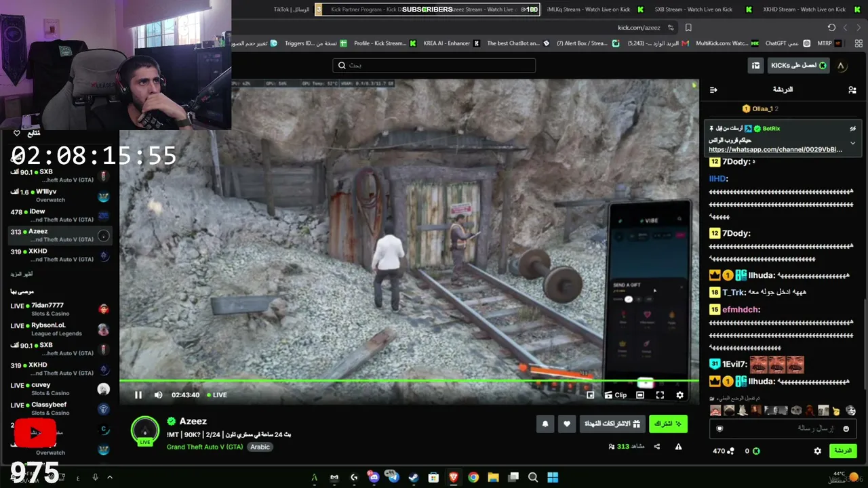
Task: Open the MultiKick bookmark
Action: click(726, 43)
